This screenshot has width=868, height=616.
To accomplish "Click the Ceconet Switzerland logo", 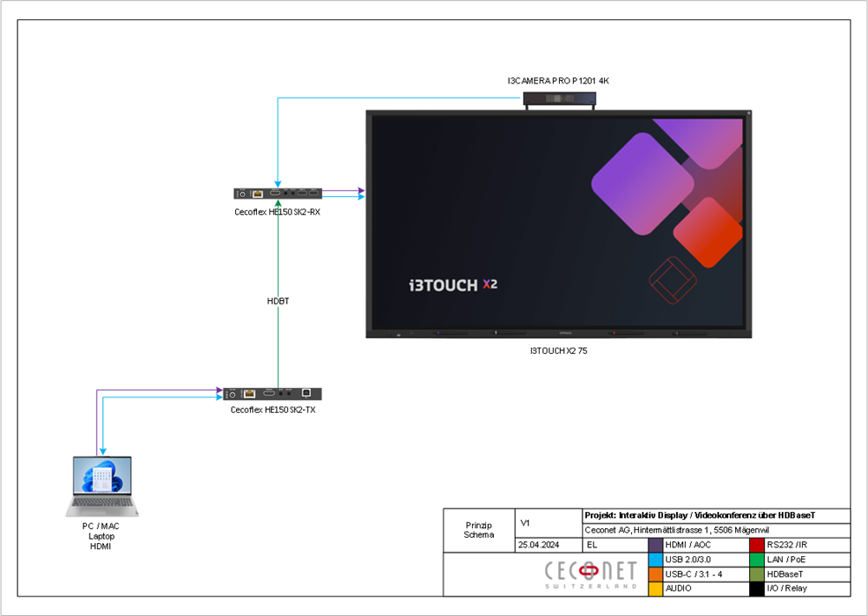I will tap(591, 575).
